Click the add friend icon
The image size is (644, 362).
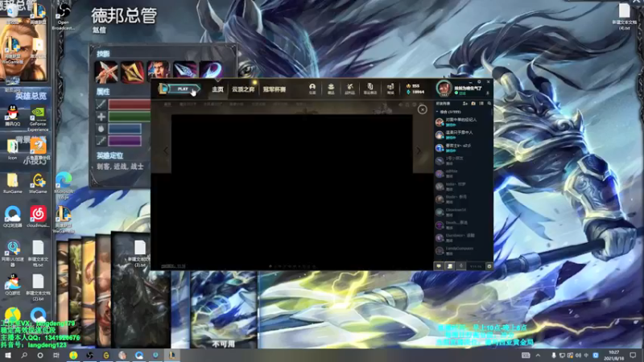coord(465,104)
